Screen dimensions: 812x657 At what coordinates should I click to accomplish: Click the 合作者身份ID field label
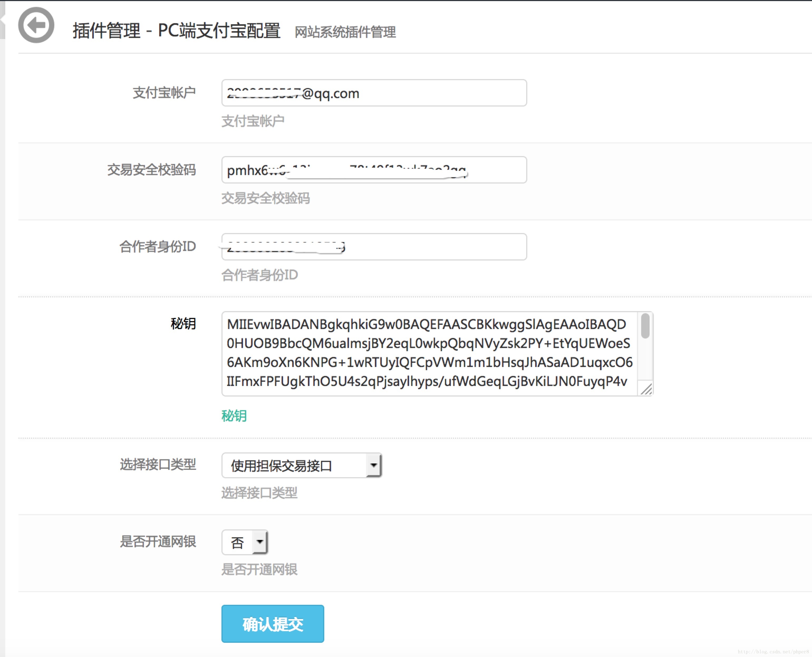(x=157, y=246)
